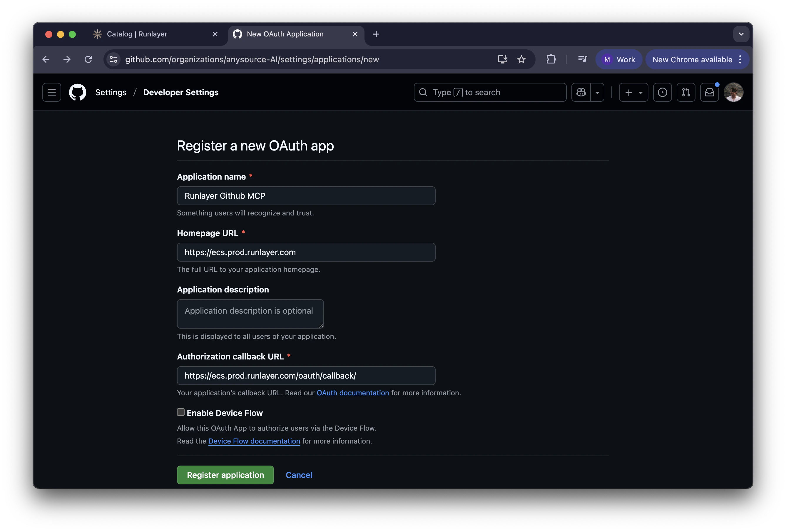Switch to the Catalog | Runlayer tab
This screenshot has height=532, width=786.
click(x=155, y=34)
